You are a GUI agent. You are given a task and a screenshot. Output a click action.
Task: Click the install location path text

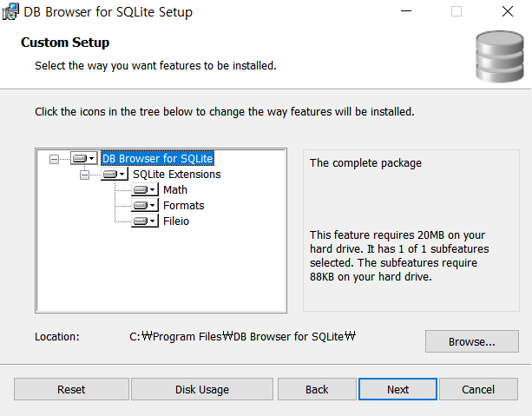pyautogui.click(x=242, y=337)
